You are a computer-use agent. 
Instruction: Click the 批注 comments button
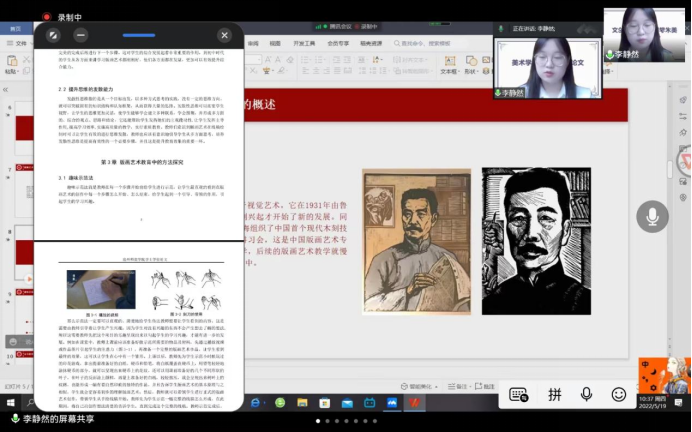(x=485, y=387)
